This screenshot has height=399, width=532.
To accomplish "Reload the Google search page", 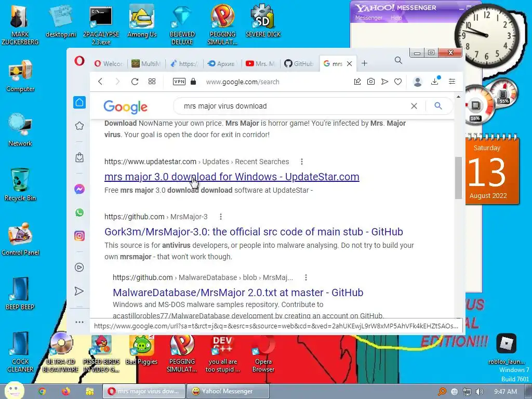I will tap(135, 82).
